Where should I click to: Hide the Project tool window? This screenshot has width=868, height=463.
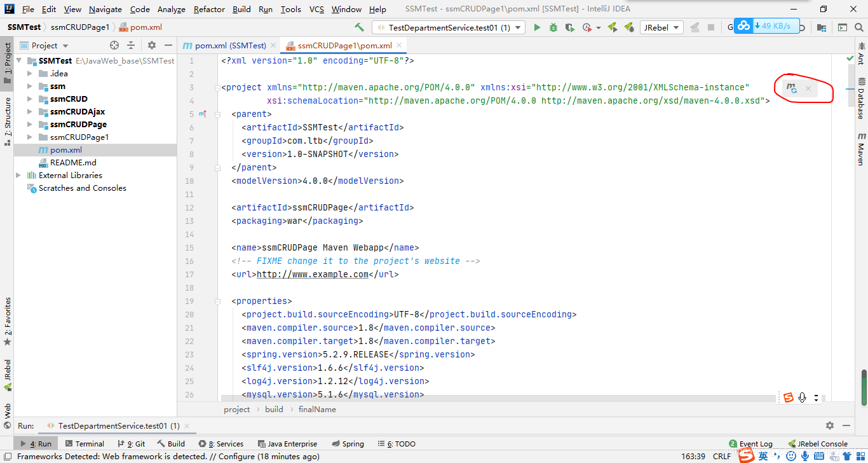pos(168,45)
